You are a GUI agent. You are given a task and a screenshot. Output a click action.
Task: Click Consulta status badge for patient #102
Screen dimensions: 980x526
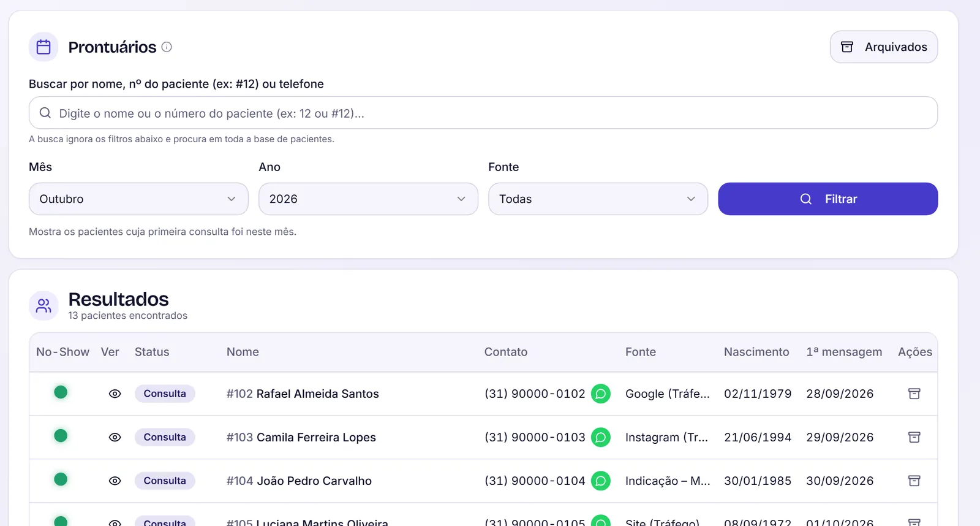pos(165,394)
